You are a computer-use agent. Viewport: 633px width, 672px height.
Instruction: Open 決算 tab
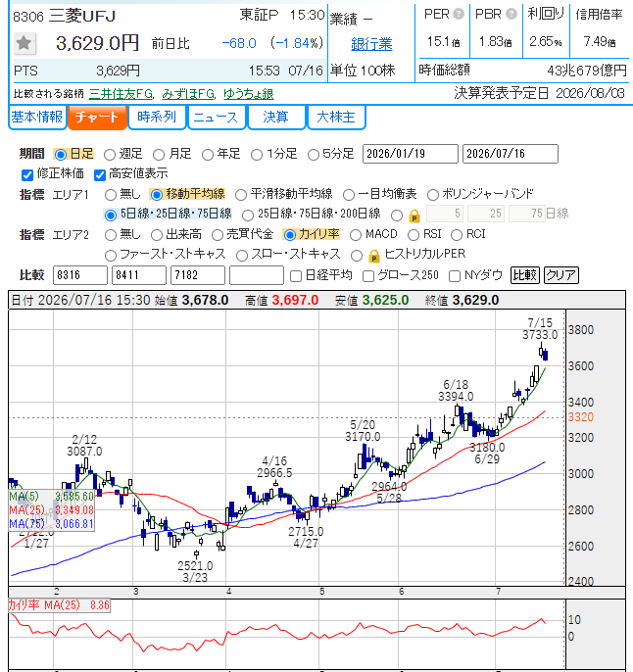click(276, 118)
